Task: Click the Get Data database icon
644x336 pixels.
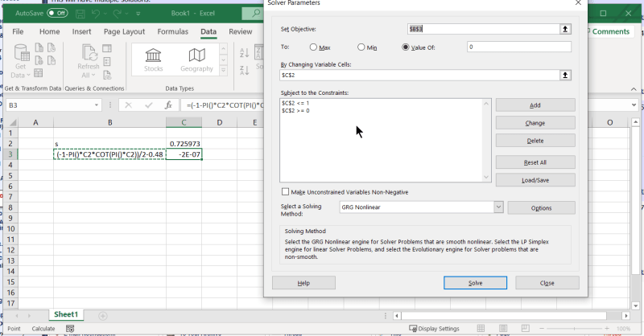Action: (22, 53)
